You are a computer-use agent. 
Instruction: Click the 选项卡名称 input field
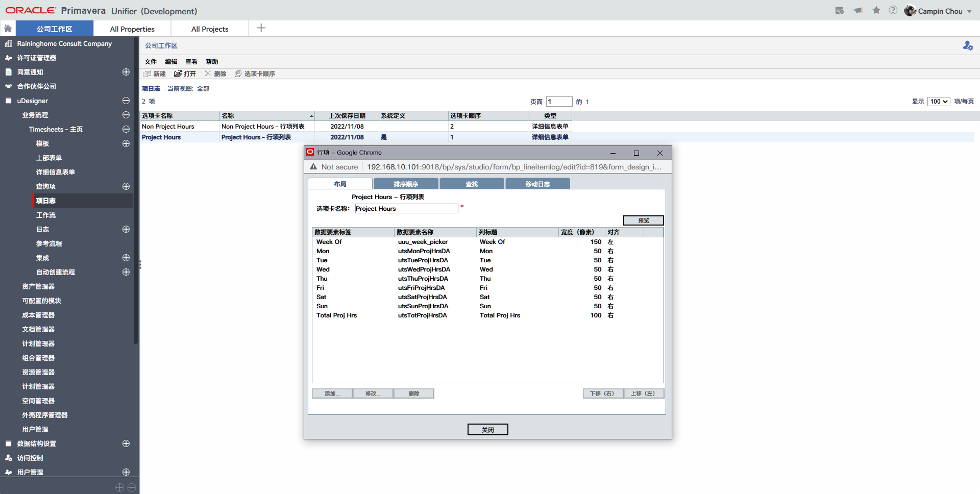(x=406, y=209)
